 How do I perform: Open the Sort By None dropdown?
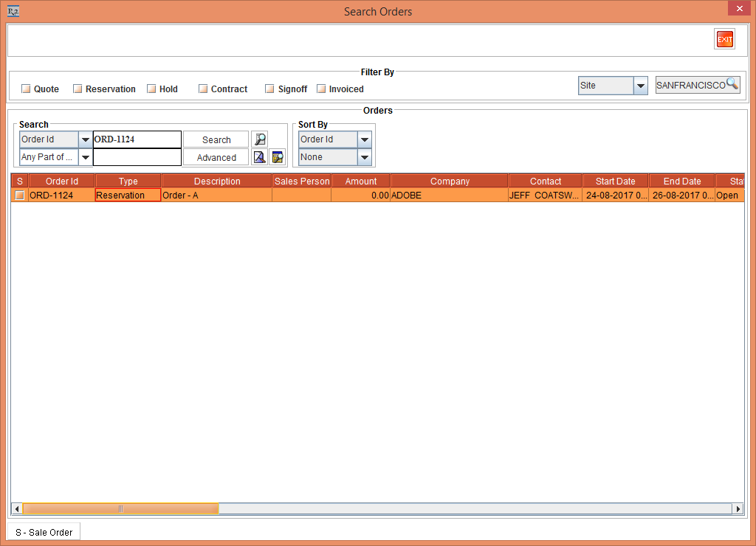pos(364,157)
